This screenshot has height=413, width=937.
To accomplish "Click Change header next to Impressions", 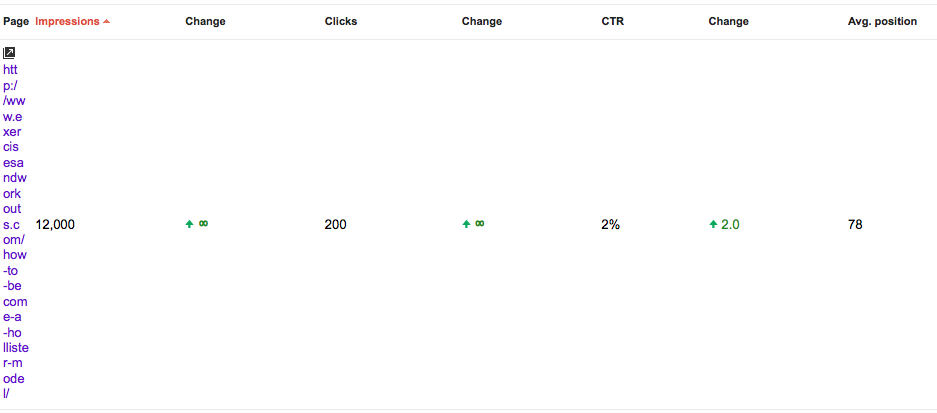I will (x=205, y=22).
